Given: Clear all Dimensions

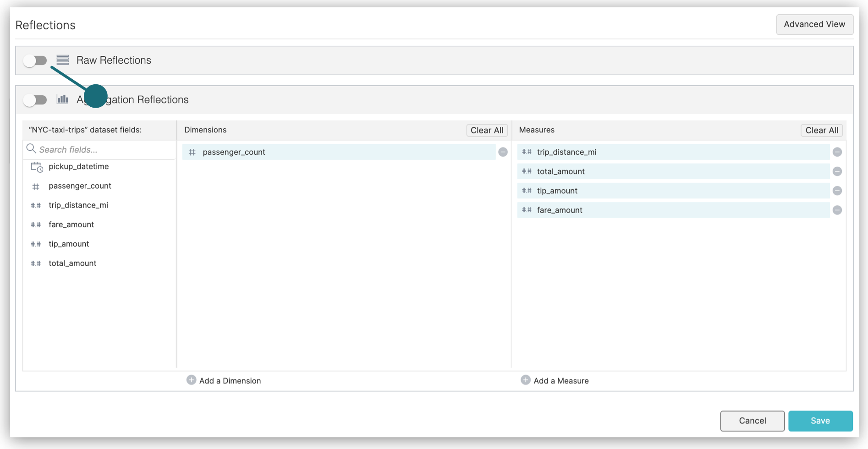Looking at the screenshot, I should coord(486,130).
